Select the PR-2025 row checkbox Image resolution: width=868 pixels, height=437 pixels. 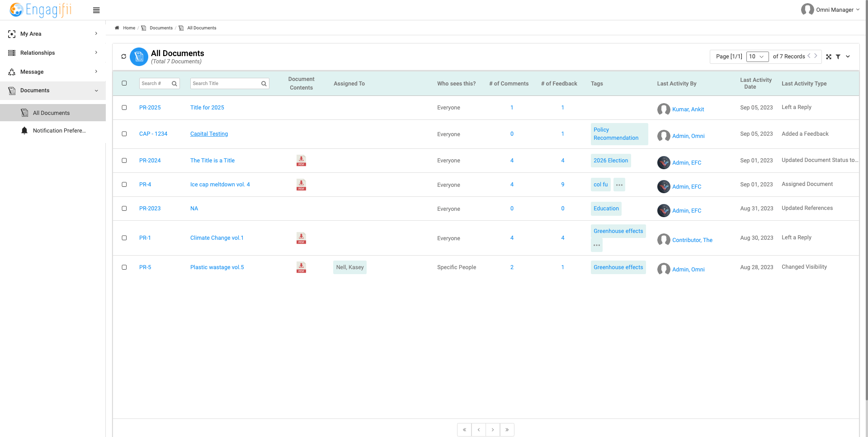tap(124, 108)
